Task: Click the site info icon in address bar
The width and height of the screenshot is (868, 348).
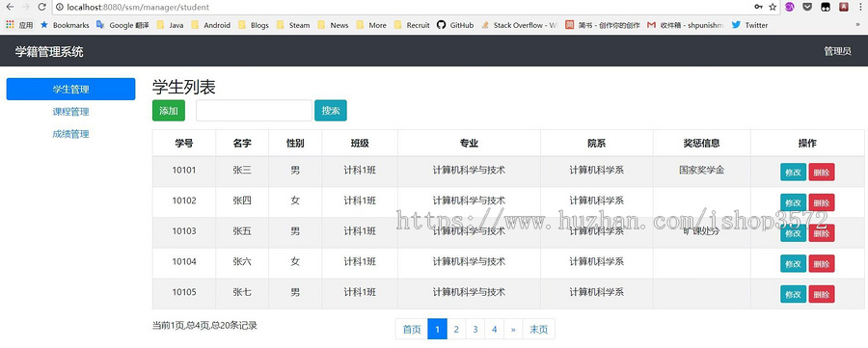Action: (61, 7)
